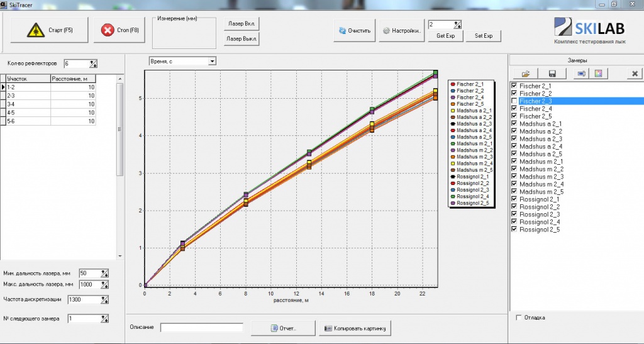The height and width of the screenshot is (344, 644).
Task: Toggle Fischer 2_2 checkbox
Action: [x=514, y=93]
